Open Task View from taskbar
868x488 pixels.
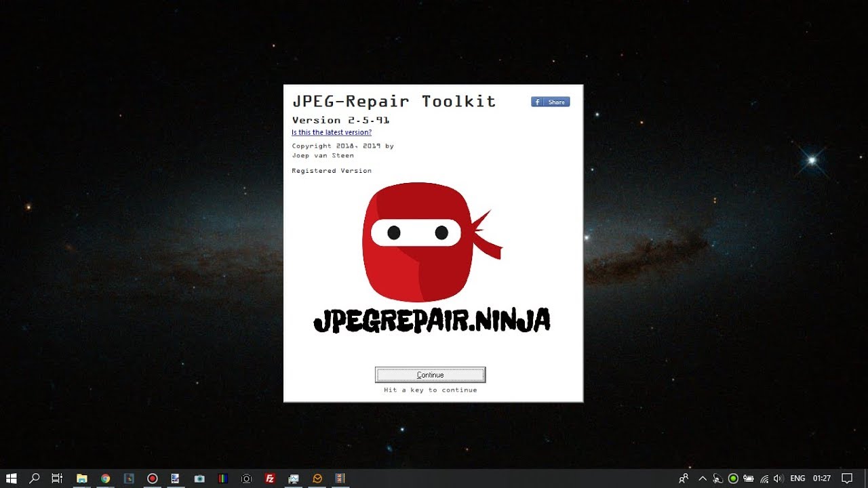(57, 479)
